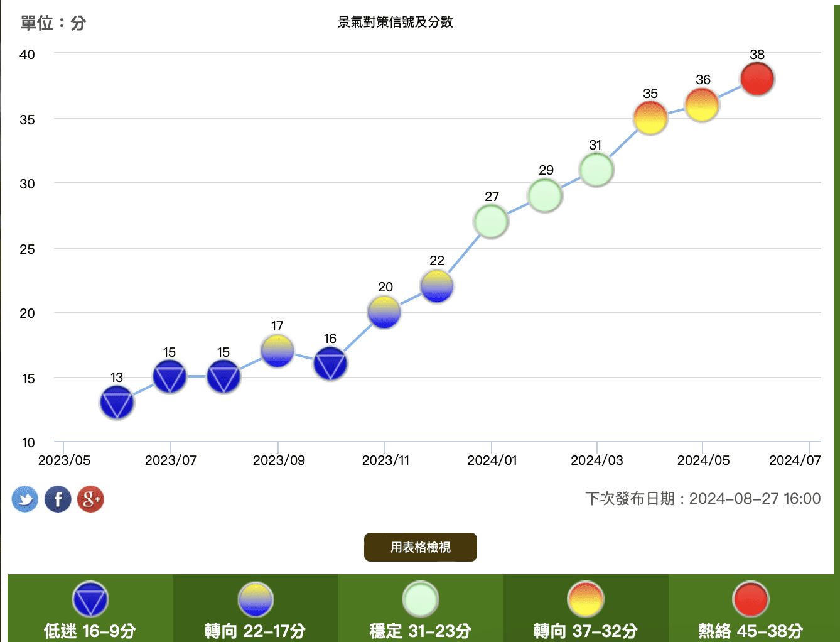Click the chart title 景氣對策信號及分數
The height and width of the screenshot is (642, 840).
tap(396, 22)
